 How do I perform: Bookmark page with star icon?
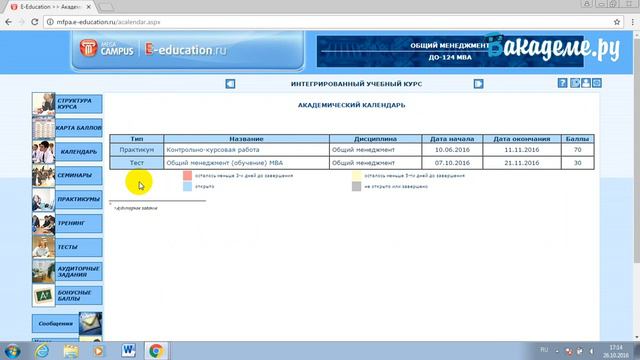(x=617, y=22)
